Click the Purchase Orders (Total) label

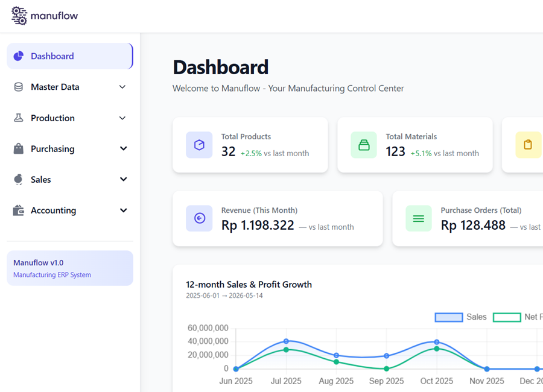(481, 210)
